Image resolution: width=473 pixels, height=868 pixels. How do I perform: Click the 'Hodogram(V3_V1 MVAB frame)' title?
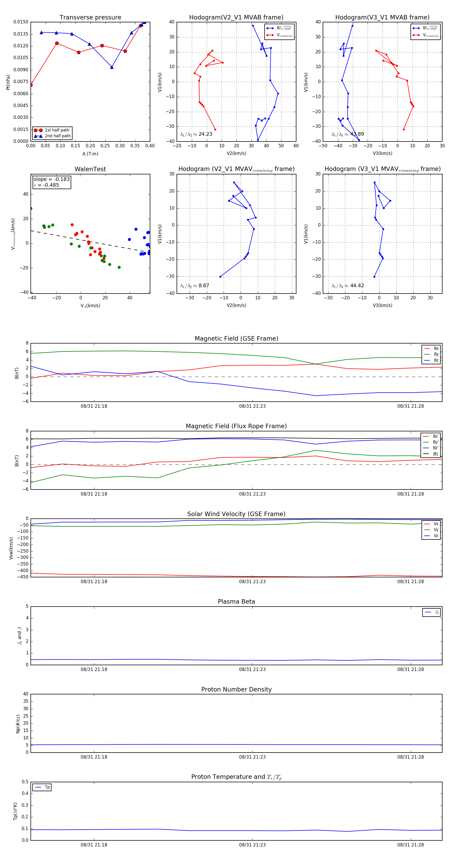(x=382, y=17)
